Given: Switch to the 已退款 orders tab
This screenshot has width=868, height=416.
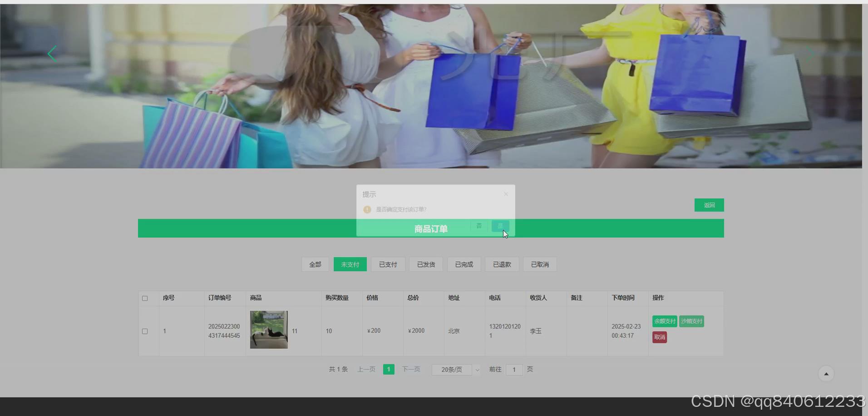Looking at the screenshot, I should click(502, 264).
